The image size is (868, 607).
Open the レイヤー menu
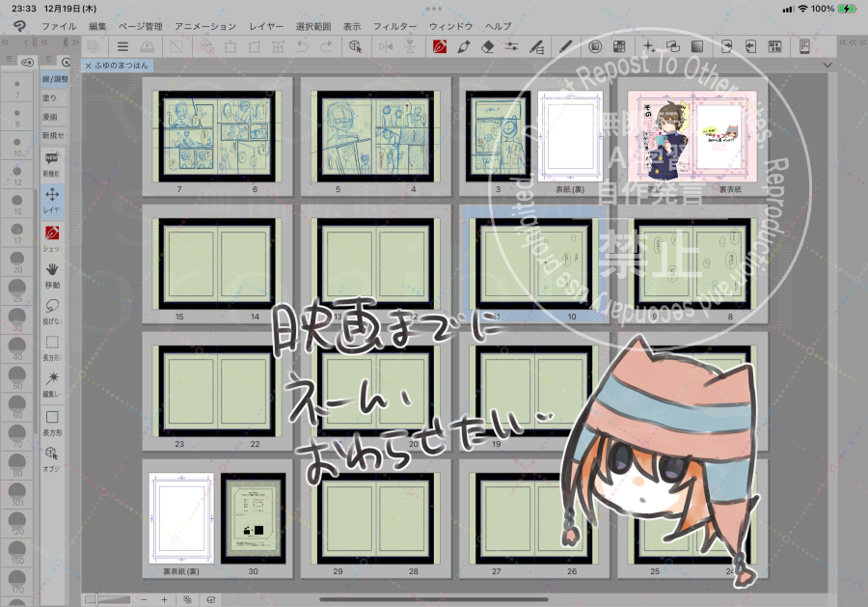[266, 26]
